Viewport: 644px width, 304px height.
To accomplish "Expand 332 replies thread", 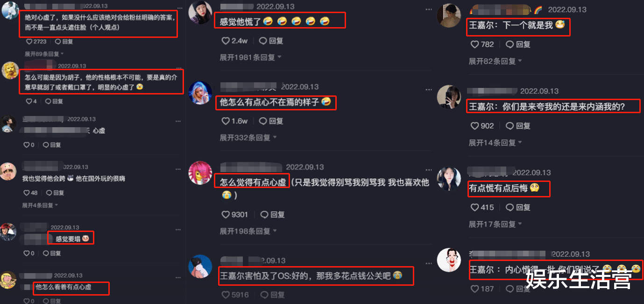I will 248,138.
